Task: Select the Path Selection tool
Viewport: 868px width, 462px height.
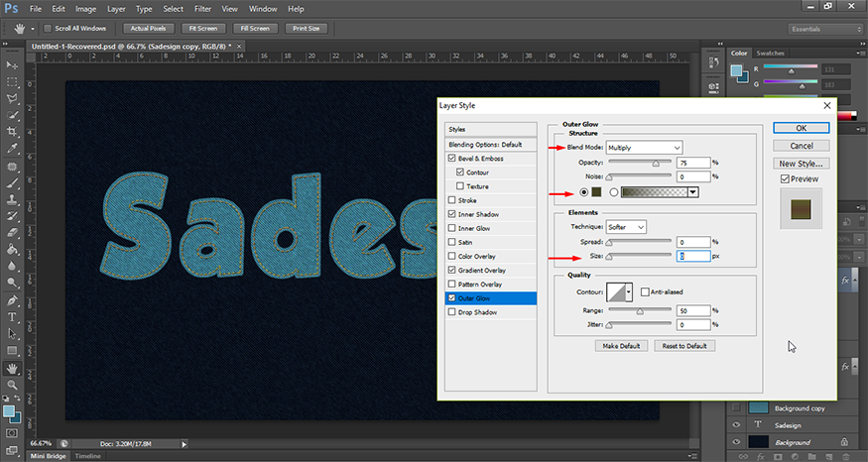Action: pos(12,334)
